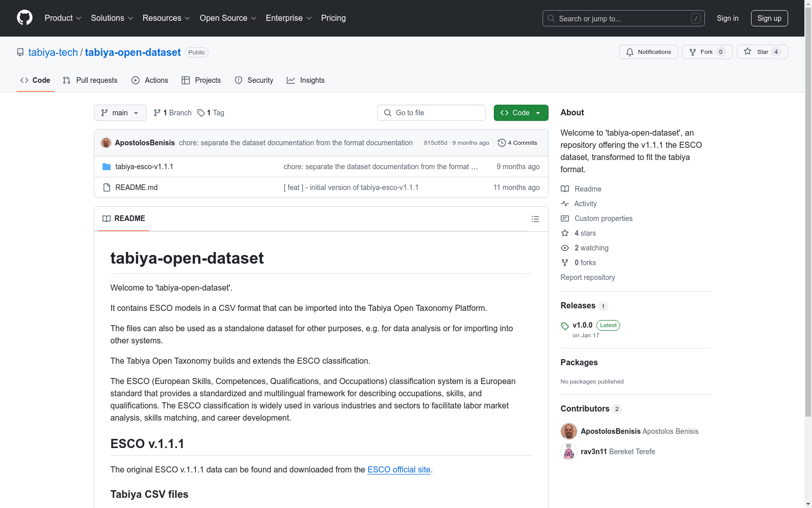Screen dimensions: 812x508
Task: Switch to the Code tab
Action: coord(36,80)
